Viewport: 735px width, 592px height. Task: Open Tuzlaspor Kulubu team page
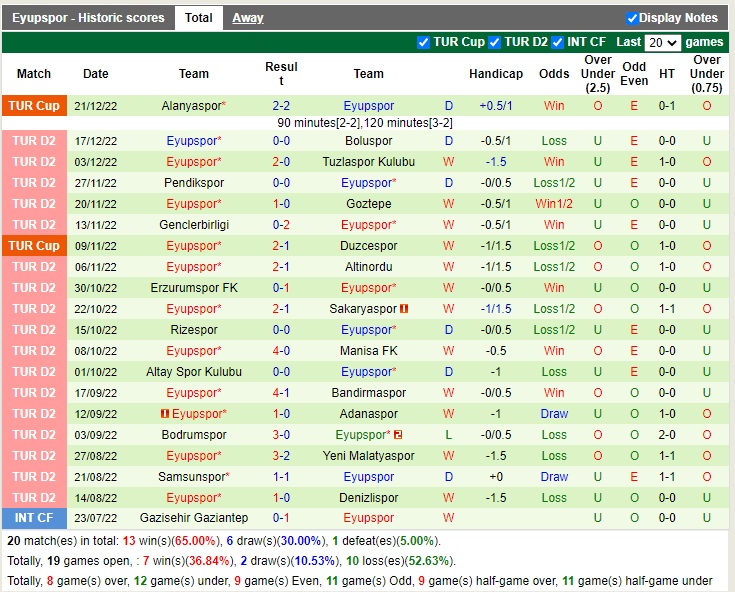pyautogui.click(x=368, y=162)
